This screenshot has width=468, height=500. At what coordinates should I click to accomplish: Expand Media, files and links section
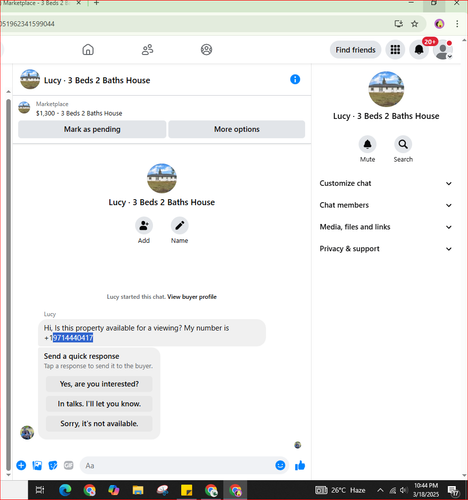386,227
